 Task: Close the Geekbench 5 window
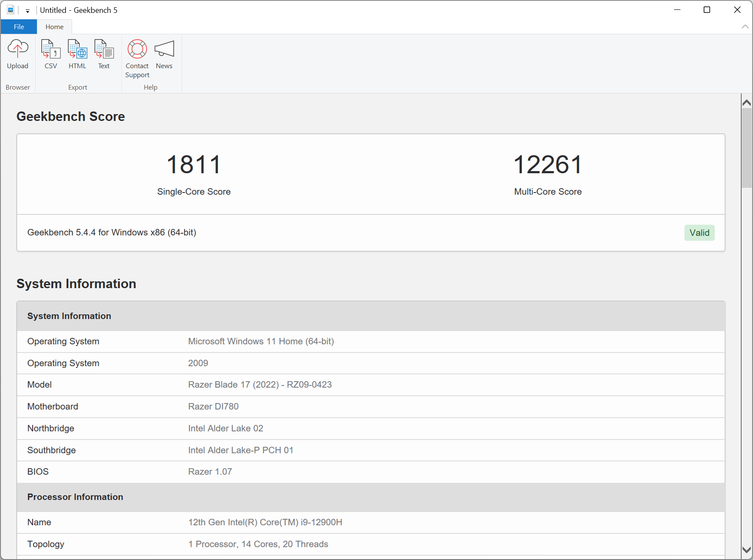[737, 10]
